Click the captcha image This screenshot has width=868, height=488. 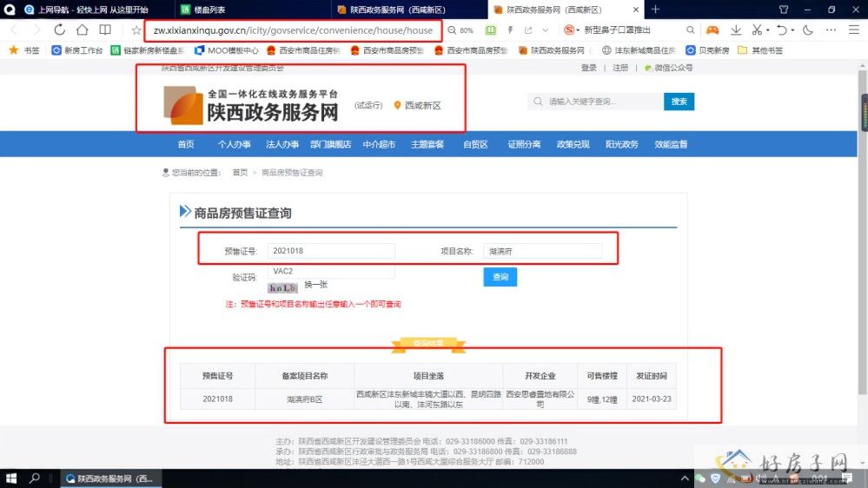point(283,287)
